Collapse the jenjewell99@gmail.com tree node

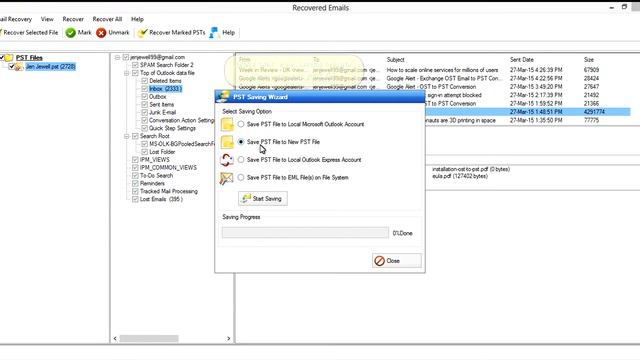click(118, 58)
